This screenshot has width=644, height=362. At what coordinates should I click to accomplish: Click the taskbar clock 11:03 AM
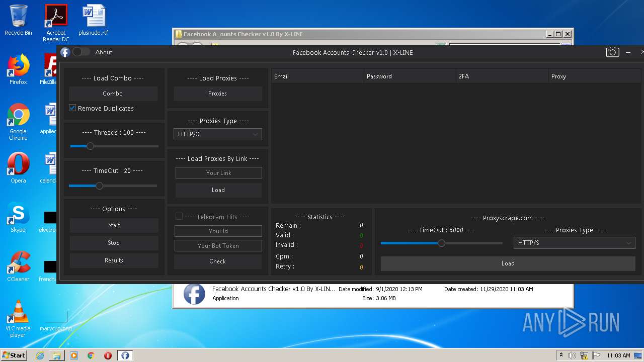(x=618, y=355)
